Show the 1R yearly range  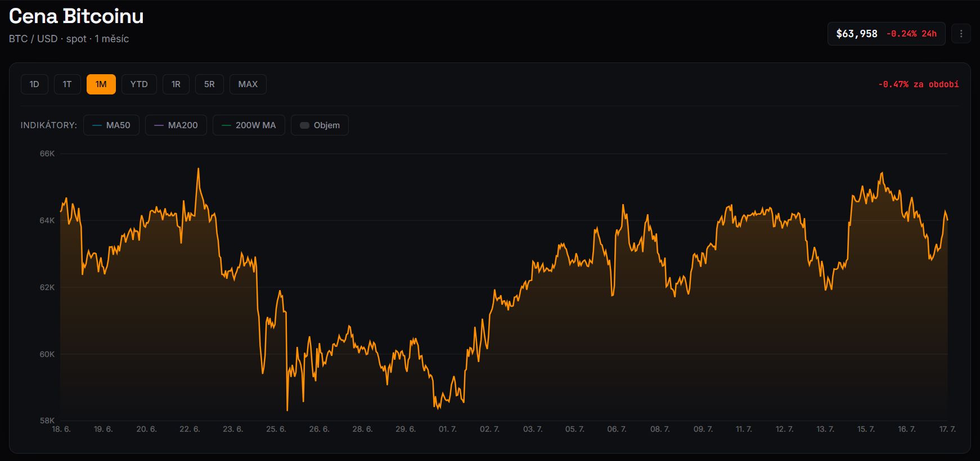click(176, 84)
